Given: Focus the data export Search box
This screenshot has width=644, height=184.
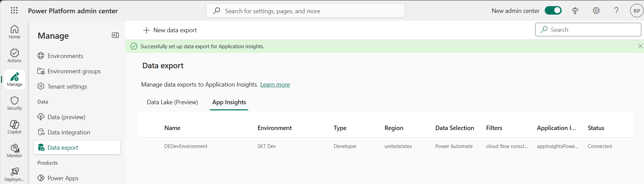Looking at the screenshot, I should (588, 30).
